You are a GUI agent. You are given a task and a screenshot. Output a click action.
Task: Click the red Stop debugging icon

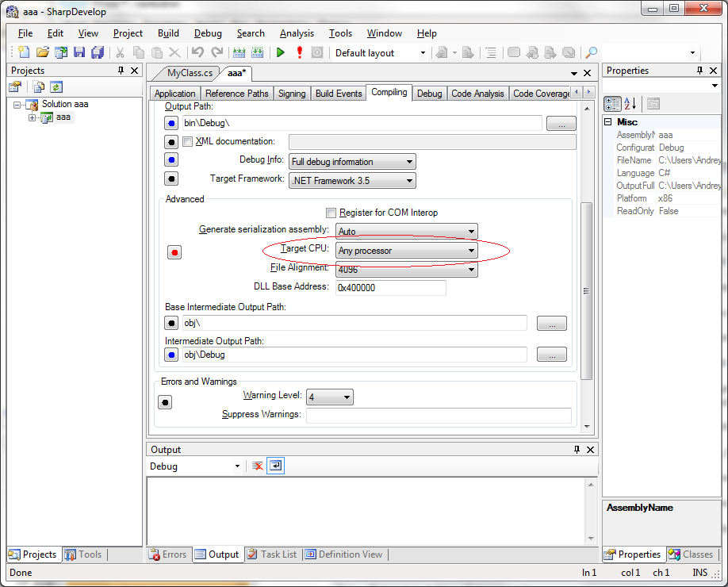(299, 53)
